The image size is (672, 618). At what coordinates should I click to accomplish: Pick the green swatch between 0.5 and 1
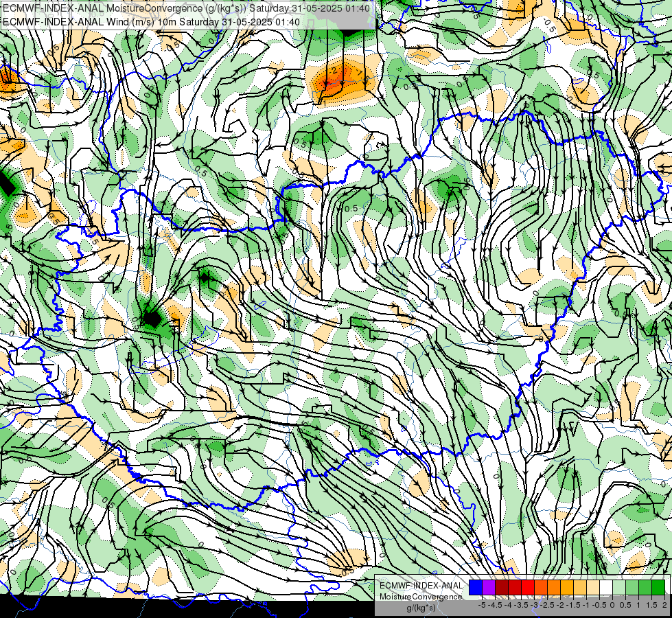pyautogui.click(x=632, y=587)
